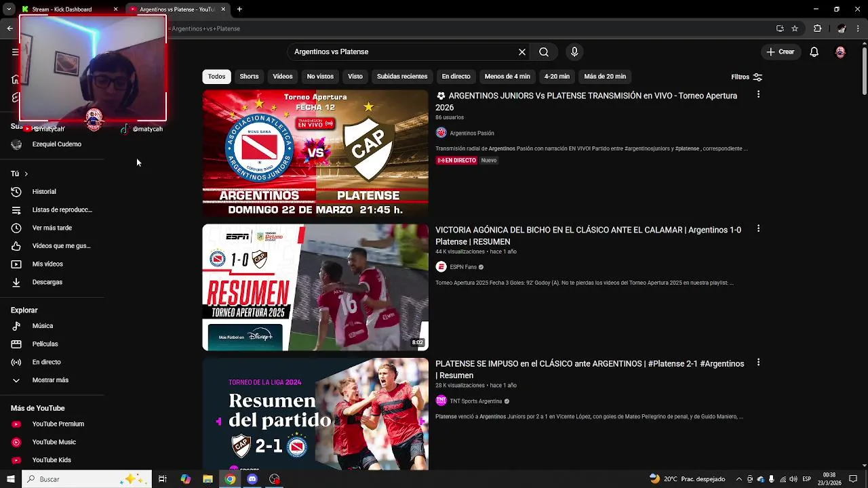Open Discord from the Windows taskbar
Image resolution: width=868 pixels, height=488 pixels.
coord(252,479)
